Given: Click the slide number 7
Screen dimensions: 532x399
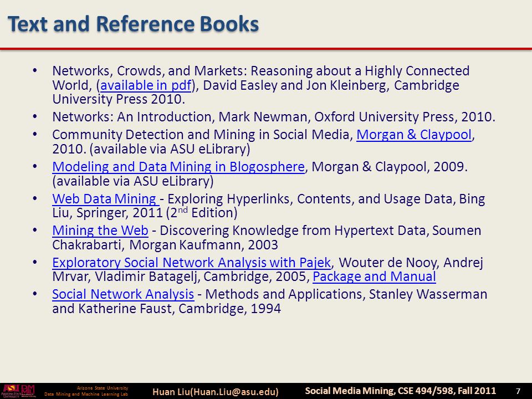Looking at the screenshot, I should [518, 391].
